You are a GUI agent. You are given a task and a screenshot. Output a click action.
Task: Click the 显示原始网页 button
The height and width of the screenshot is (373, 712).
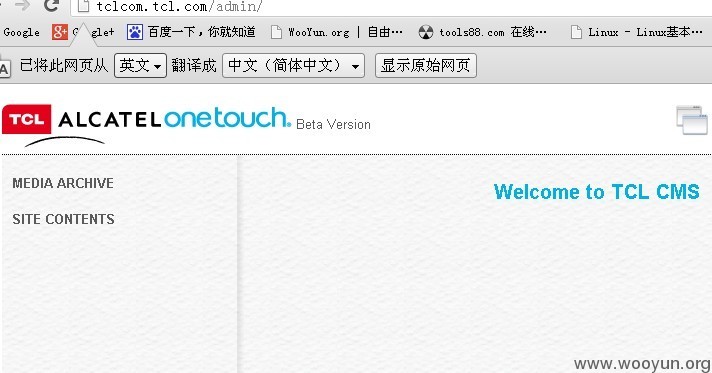[425, 65]
